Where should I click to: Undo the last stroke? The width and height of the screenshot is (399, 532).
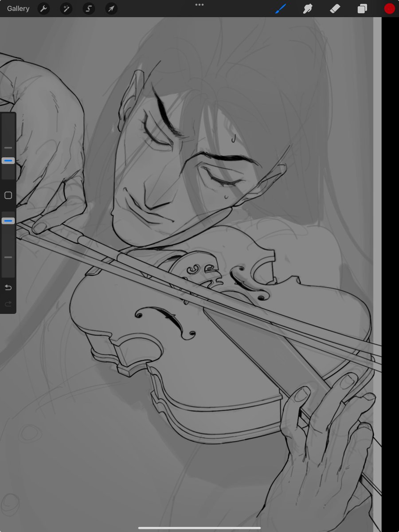8,287
